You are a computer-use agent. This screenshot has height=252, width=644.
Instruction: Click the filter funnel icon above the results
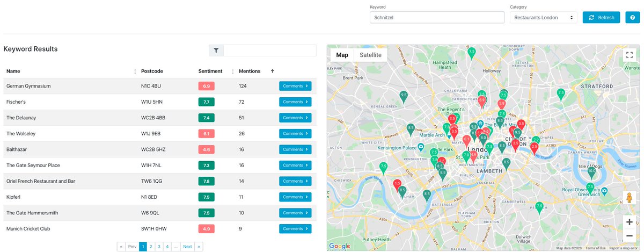pos(216,51)
